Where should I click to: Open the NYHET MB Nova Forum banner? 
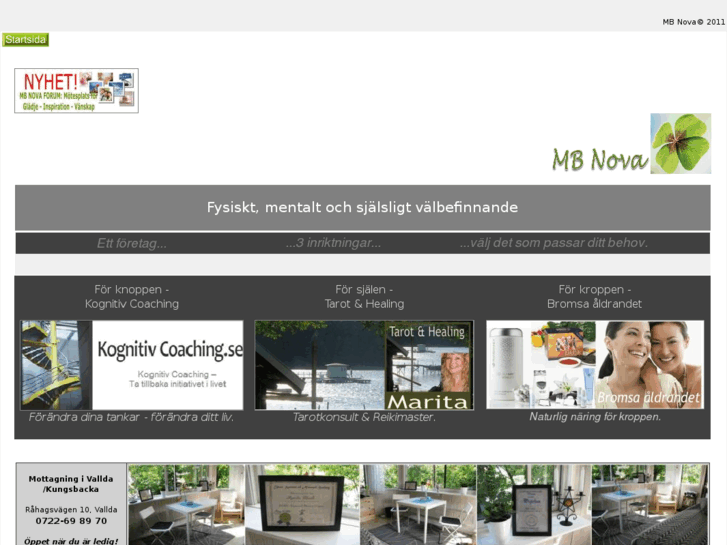tap(77, 90)
